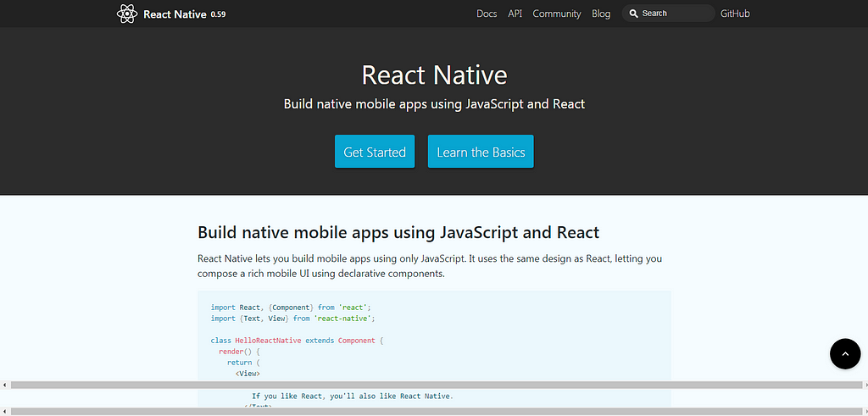Click code line 'class HelloReactNative extends Component {'

coord(298,341)
